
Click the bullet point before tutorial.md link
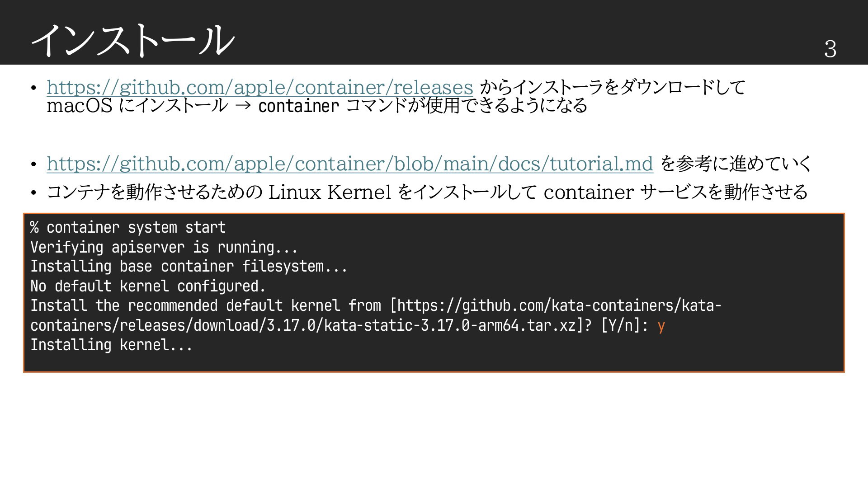tap(33, 164)
